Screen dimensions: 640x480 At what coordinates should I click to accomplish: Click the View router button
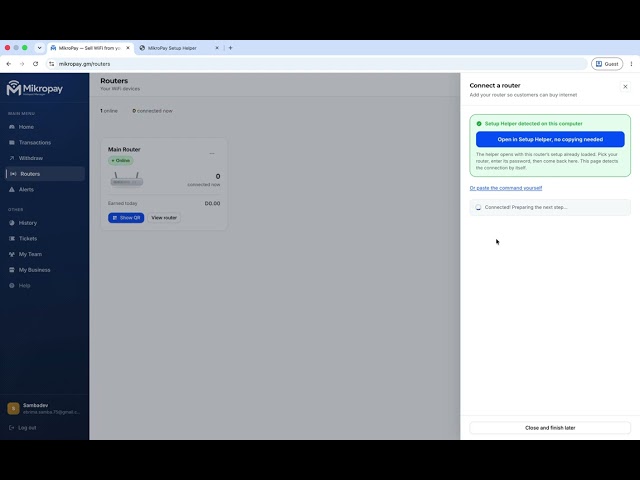164,218
